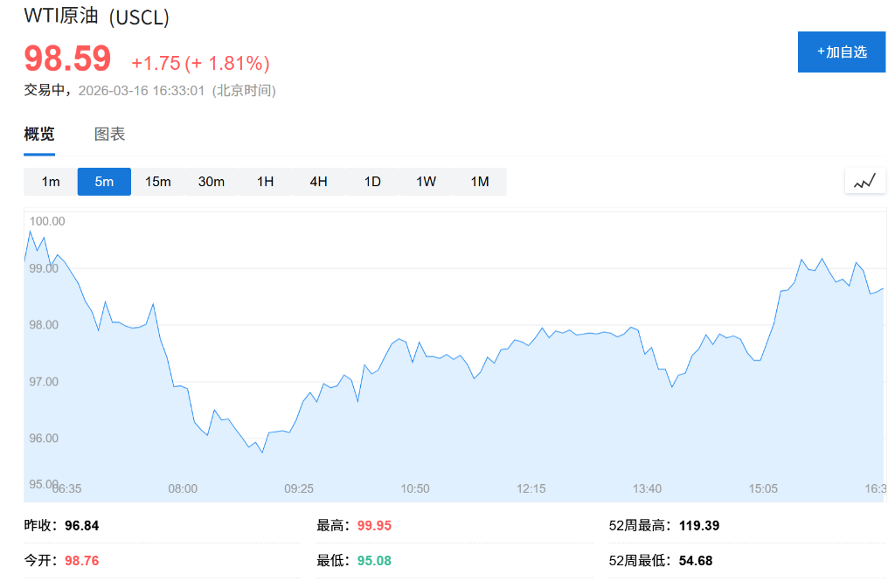895x588 pixels.
Task: Switch to the 概览 overview tab
Action: [39, 134]
